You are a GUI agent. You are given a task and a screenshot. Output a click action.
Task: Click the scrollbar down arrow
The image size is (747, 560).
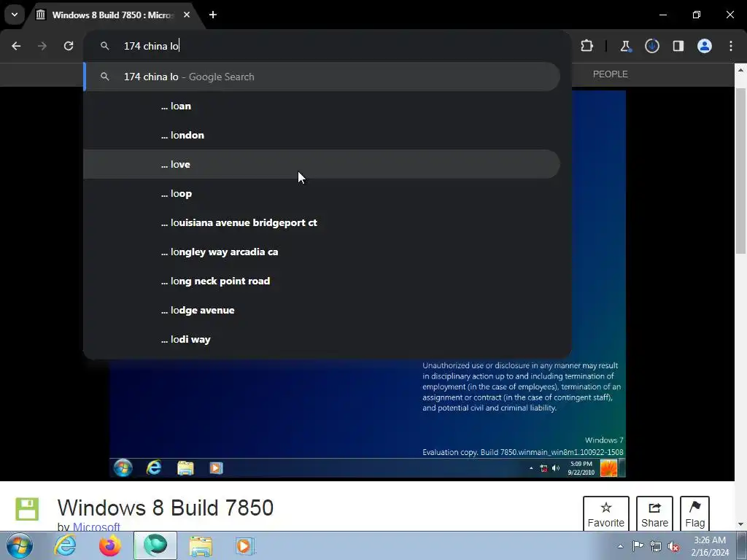tap(741, 525)
